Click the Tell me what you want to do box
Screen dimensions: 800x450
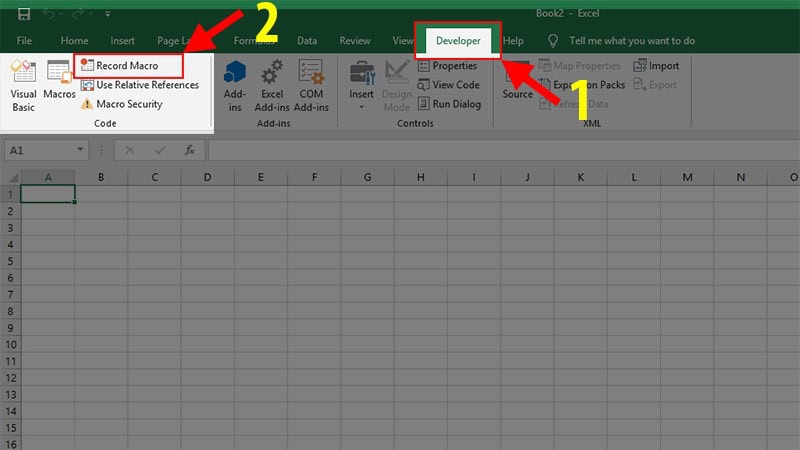tap(632, 41)
